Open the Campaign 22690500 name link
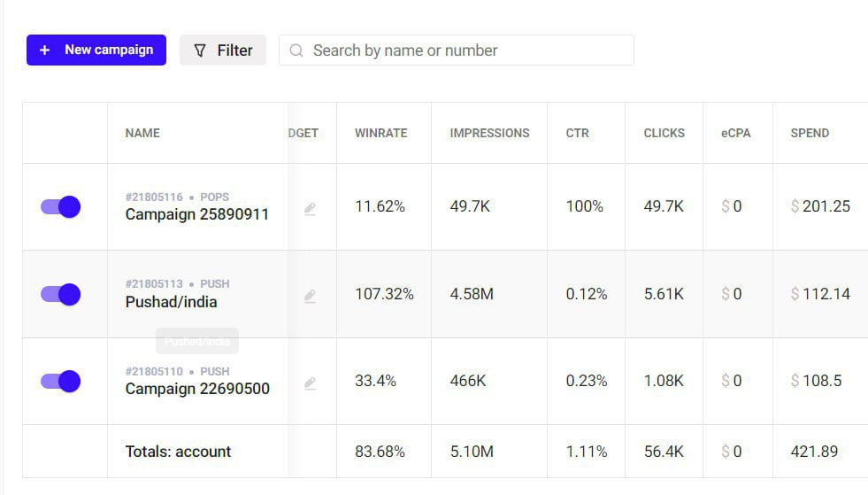Viewport: 868px width, 495px height. coord(197,389)
